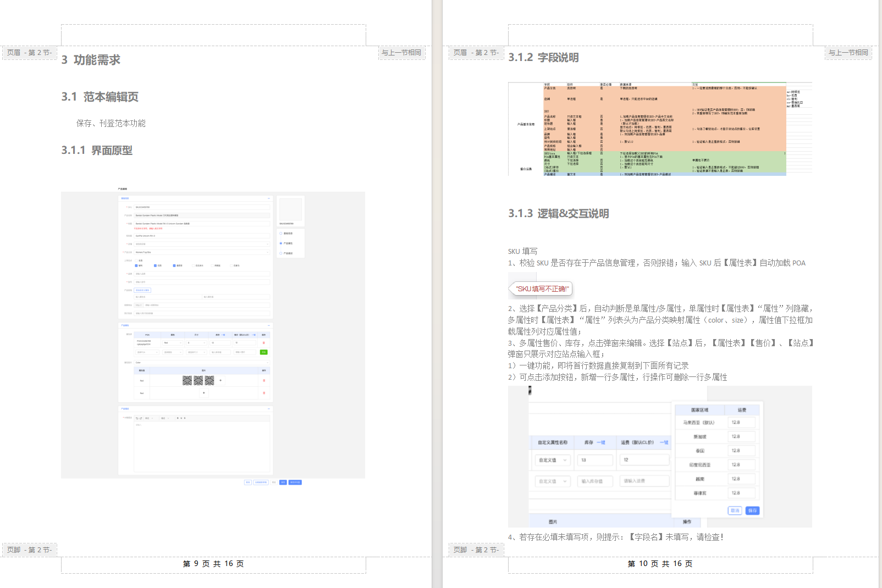Select '基础信息' radio in prototype side navigation

tap(281, 234)
